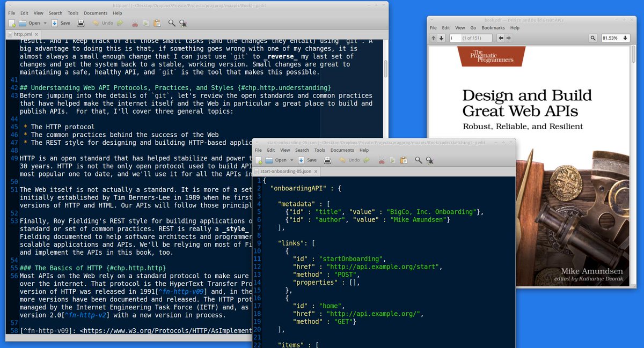Viewport: 644px width, 348px height.
Task: Click Redo arrow in http.pml gedit toolbar
Action: 120,23
